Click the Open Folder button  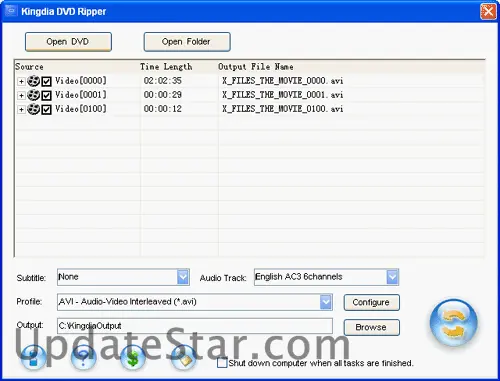(187, 42)
